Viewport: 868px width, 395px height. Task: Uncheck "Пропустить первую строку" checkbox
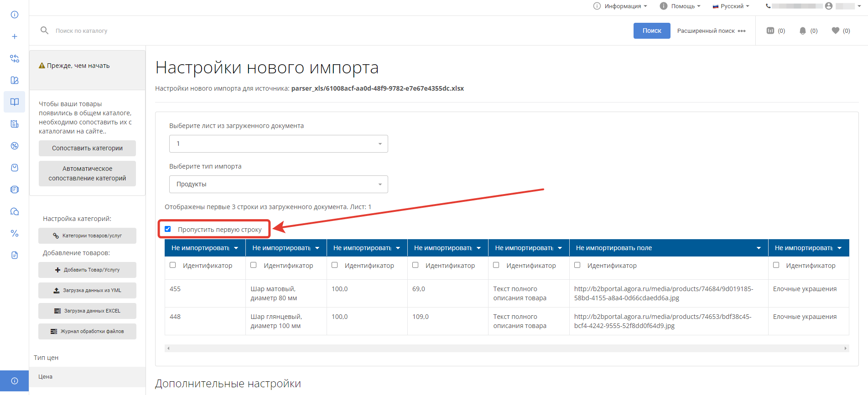coord(168,229)
